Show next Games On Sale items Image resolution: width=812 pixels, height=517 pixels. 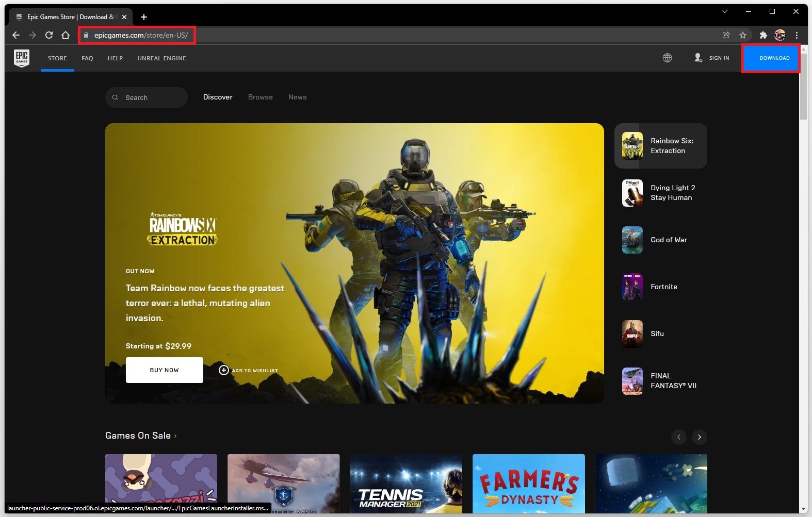[699, 437]
